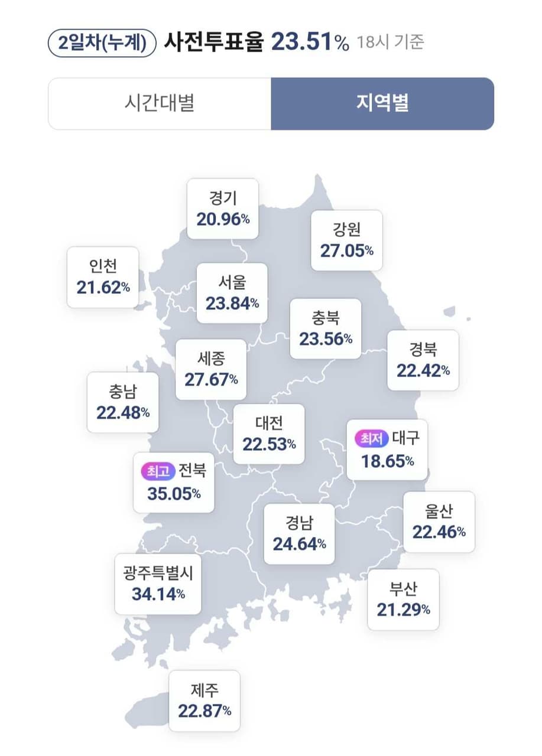The image size is (542, 756).
Task: Click the 최고 badge next to 전북
Action: [x=157, y=471]
